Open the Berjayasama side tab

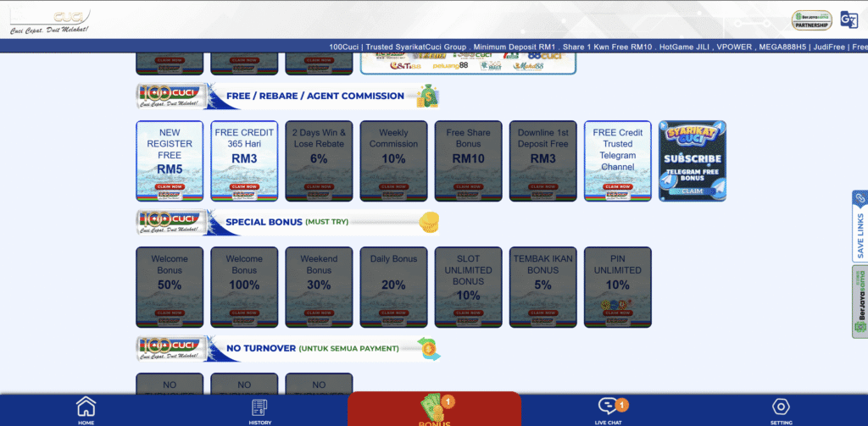[x=860, y=302]
